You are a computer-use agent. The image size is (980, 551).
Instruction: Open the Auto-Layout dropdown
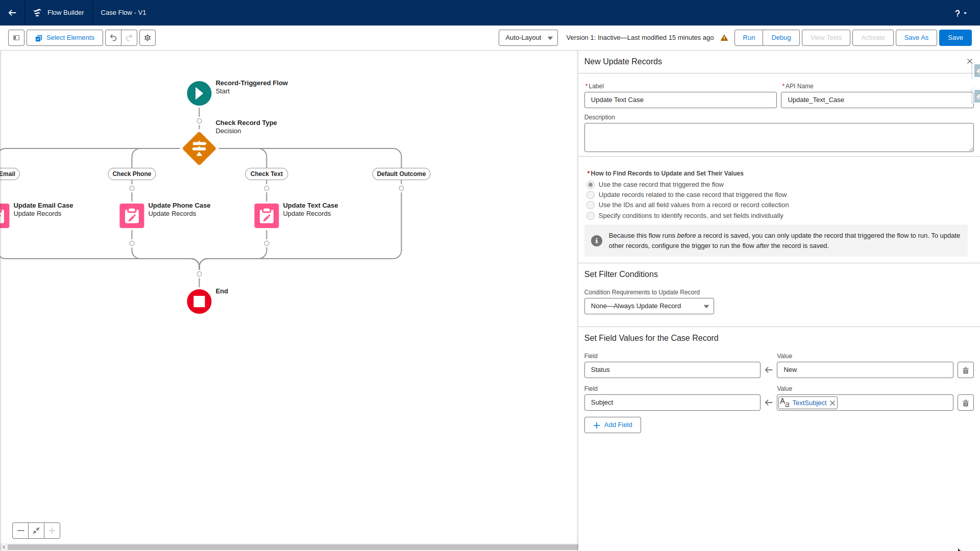[x=528, y=38]
